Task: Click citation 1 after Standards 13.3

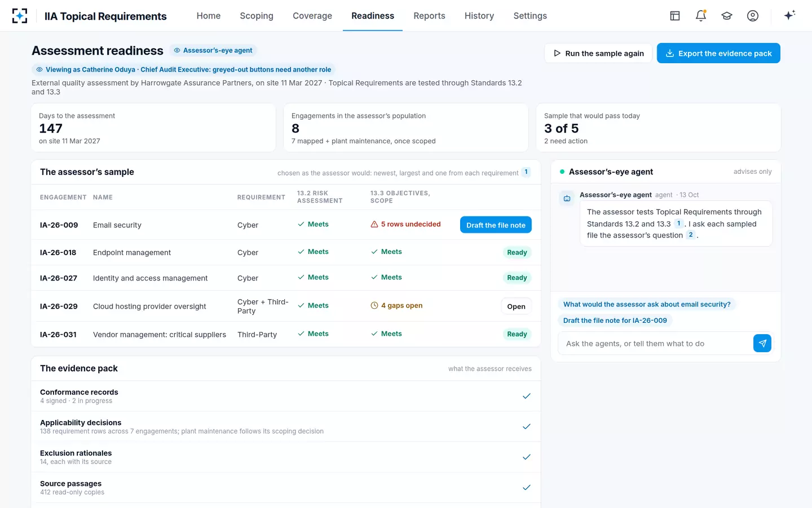Action: [679, 224]
